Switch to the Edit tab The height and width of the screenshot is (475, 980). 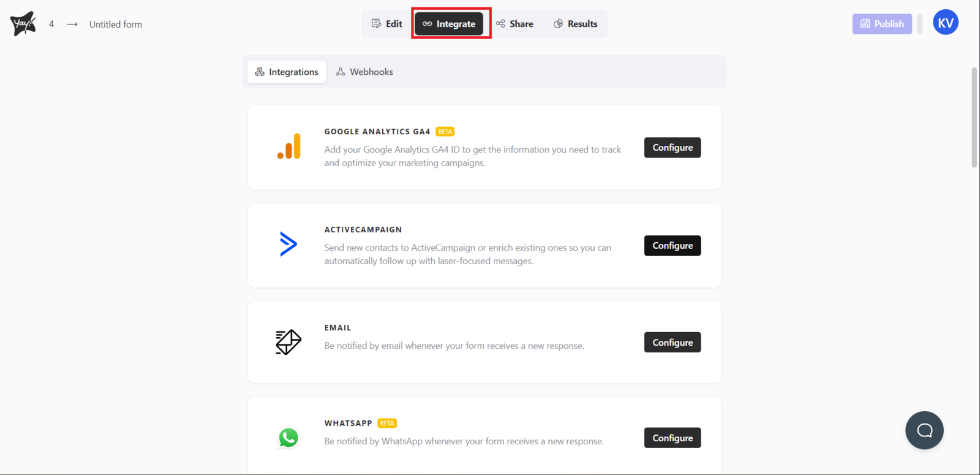[387, 24]
